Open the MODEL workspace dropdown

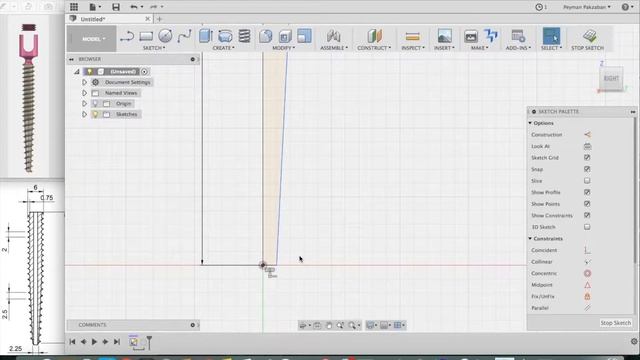coord(92,39)
